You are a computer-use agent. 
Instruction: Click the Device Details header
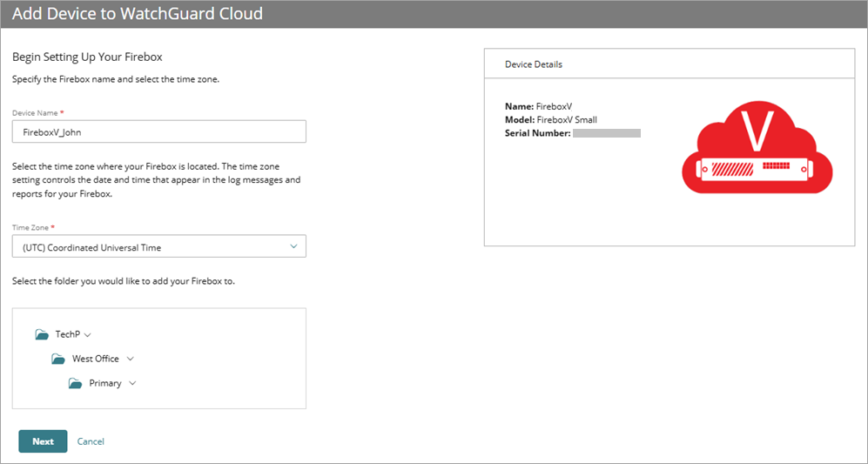[x=534, y=64]
